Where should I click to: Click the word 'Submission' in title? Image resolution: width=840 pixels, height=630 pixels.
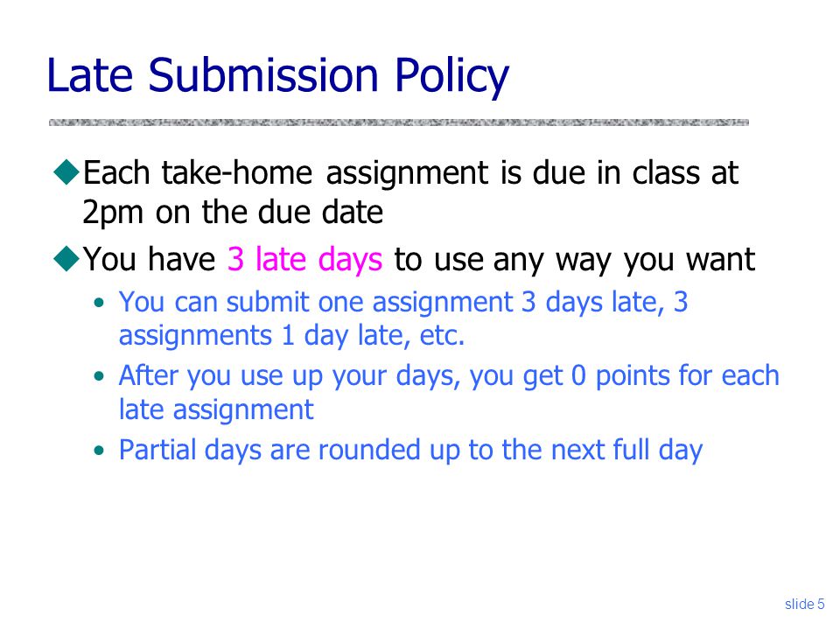click(263, 75)
